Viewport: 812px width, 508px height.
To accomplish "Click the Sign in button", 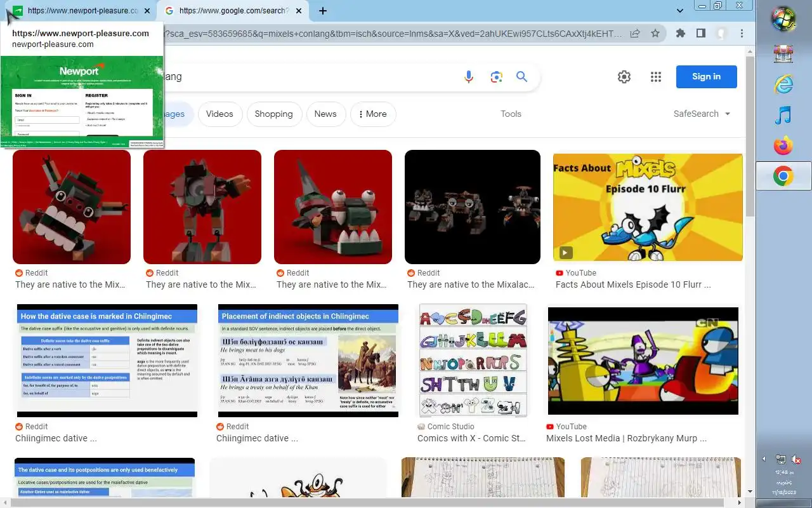I will click(706, 77).
